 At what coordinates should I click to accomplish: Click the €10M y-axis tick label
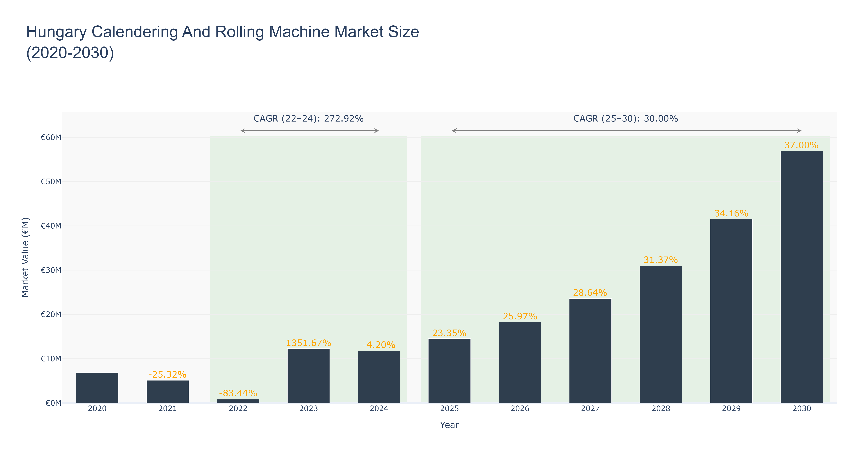51,359
